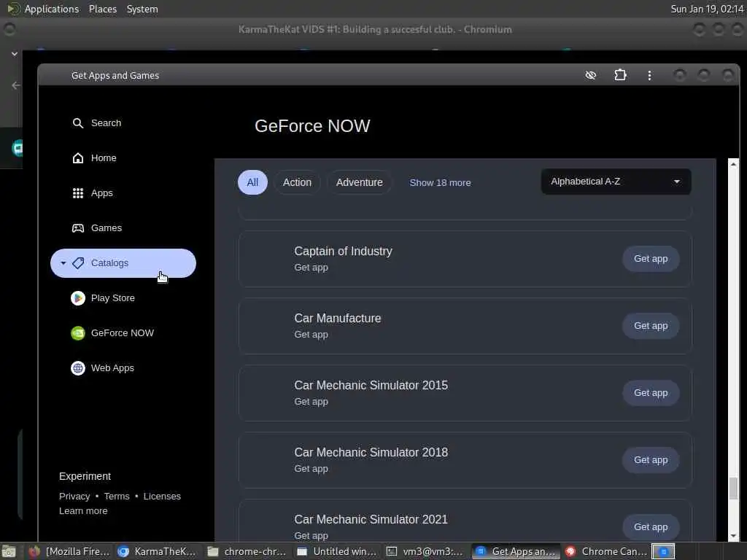Open the three-dot menu in title bar
747x560 pixels.
pyautogui.click(x=649, y=75)
